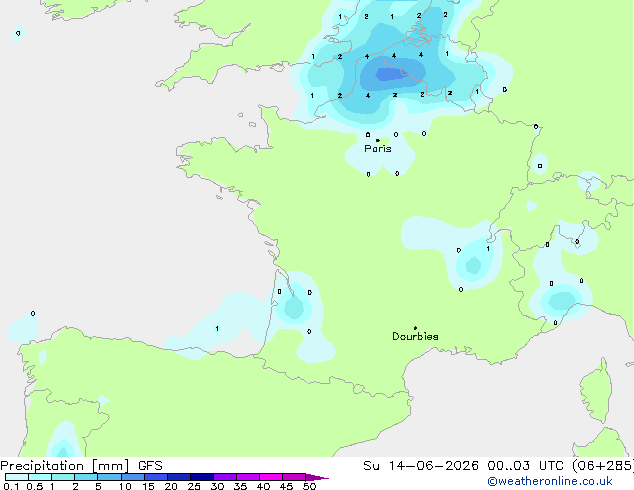Pick legend swatch between 35 and 40
This screenshot has height=490, width=634.
coord(248,477)
